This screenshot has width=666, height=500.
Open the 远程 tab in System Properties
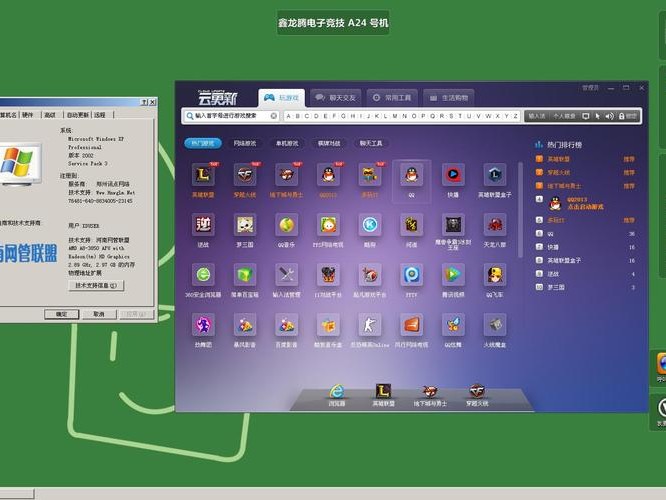point(101,115)
